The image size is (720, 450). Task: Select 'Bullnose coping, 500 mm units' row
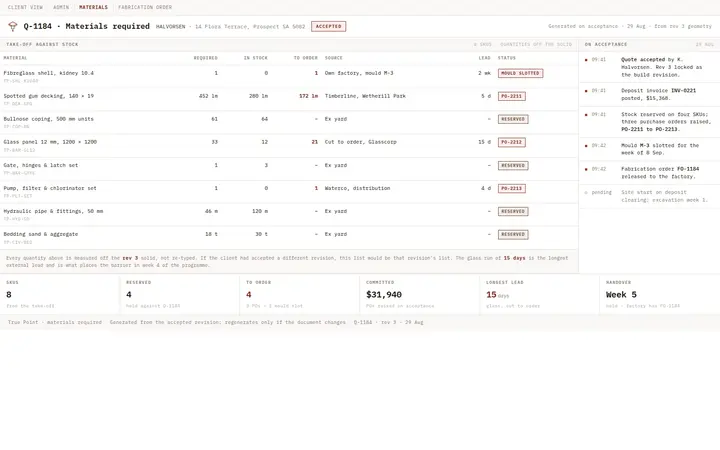point(288,122)
